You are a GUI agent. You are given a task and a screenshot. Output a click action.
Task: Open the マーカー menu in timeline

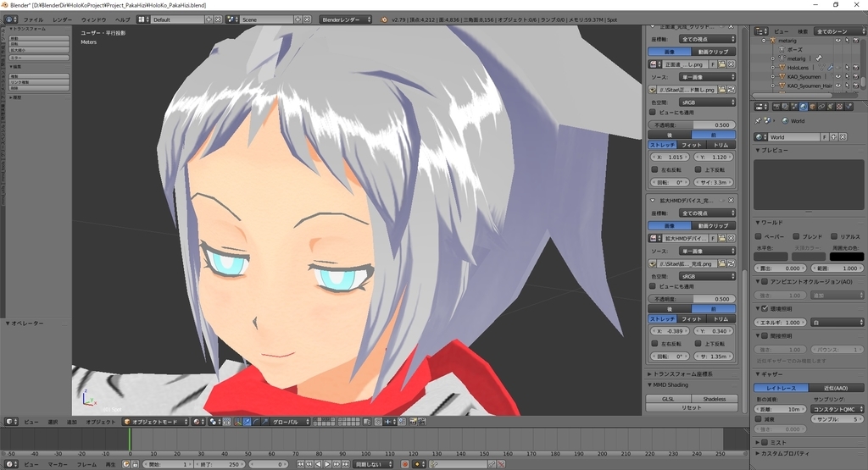tap(58, 464)
